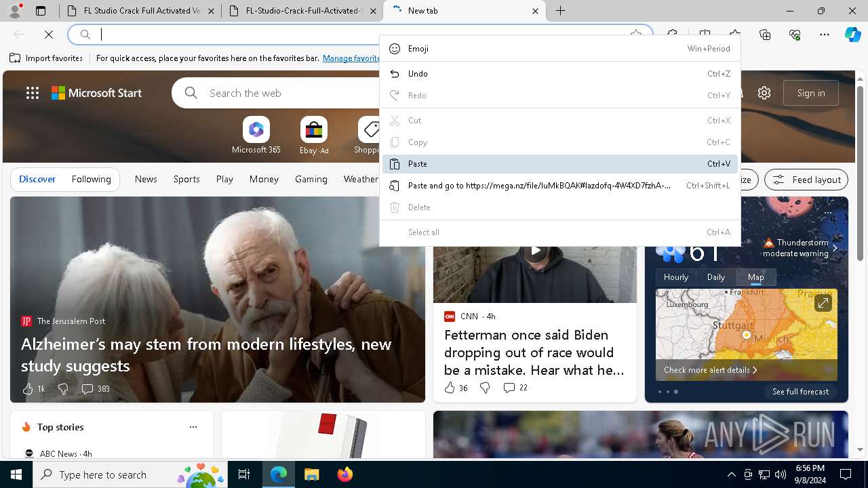Screen dimensions: 868x488
Task: Advance the weather card with the right chevron
Action: (x=835, y=249)
